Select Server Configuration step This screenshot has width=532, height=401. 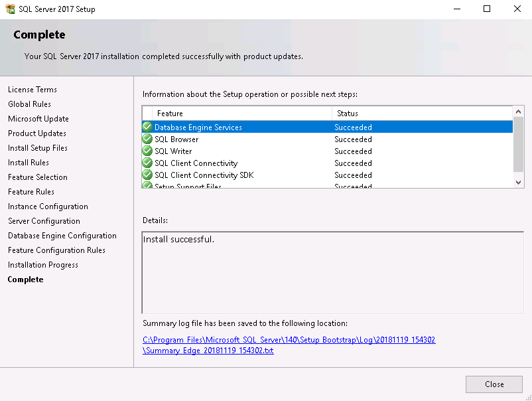pos(44,220)
